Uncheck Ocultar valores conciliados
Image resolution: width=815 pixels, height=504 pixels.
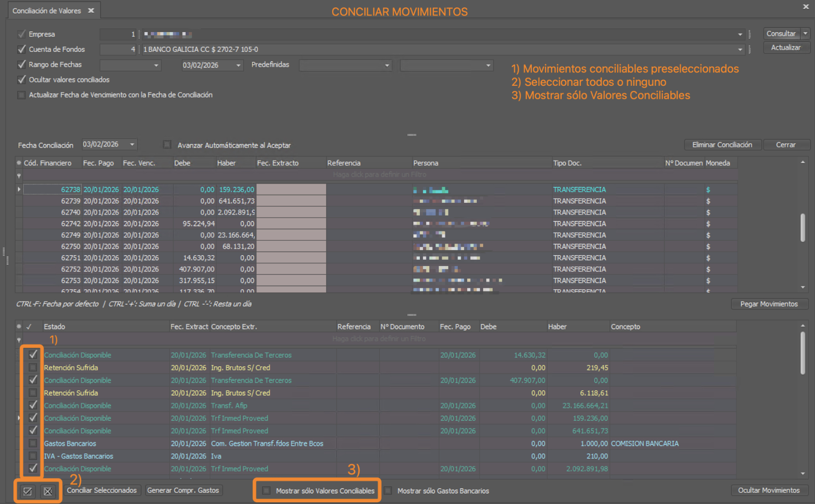coord(21,80)
